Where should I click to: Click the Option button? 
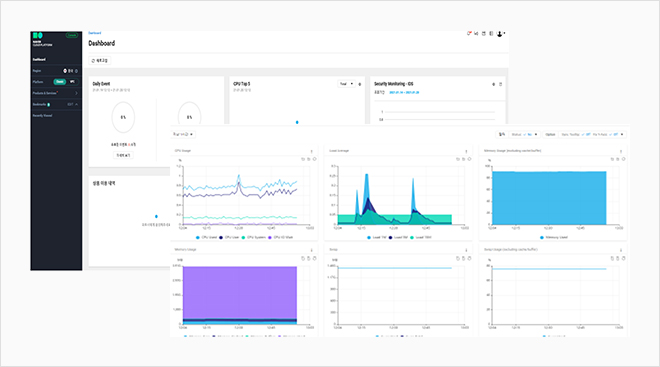pyautogui.click(x=550, y=135)
